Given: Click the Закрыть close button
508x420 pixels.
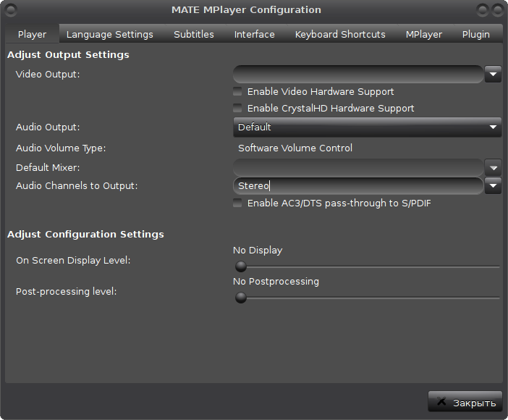Looking at the screenshot, I should click(x=465, y=401).
